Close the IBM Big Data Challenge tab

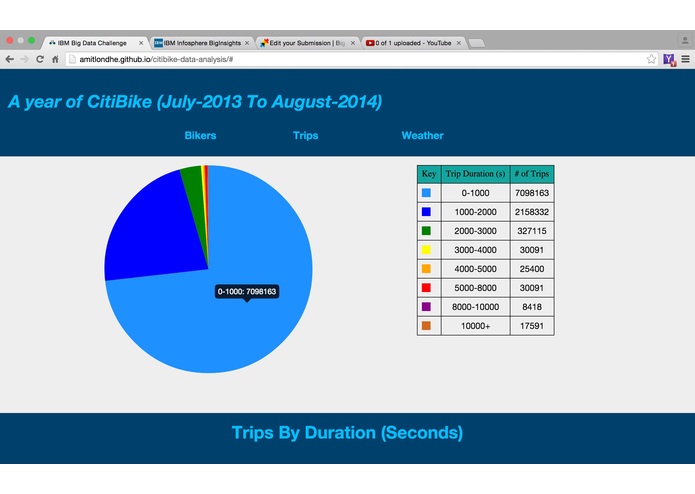141,43
